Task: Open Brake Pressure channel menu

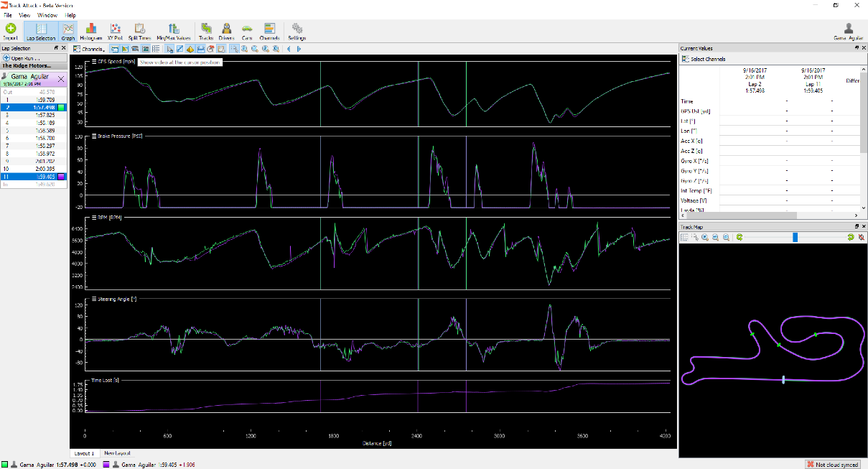Action: click(94, 136)
